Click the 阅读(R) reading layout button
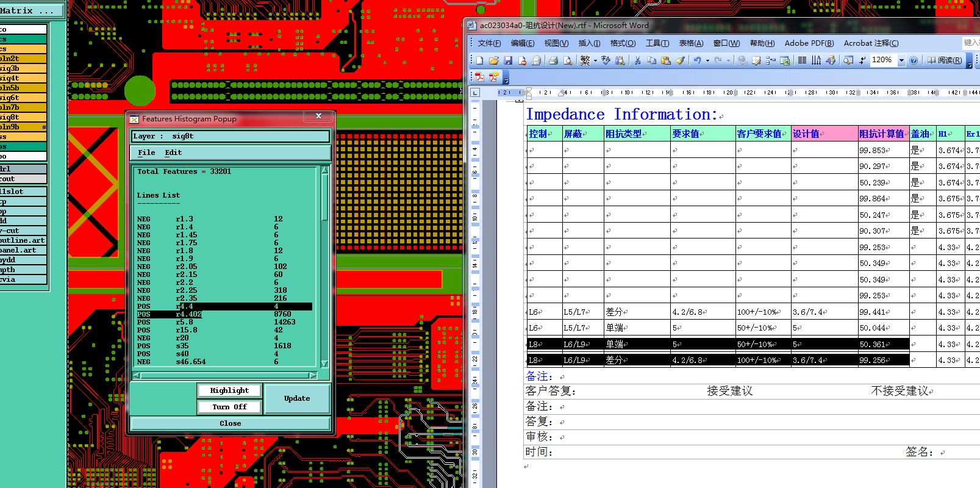The height and width of the screenshot is (488, 980). tap(945, 60)
